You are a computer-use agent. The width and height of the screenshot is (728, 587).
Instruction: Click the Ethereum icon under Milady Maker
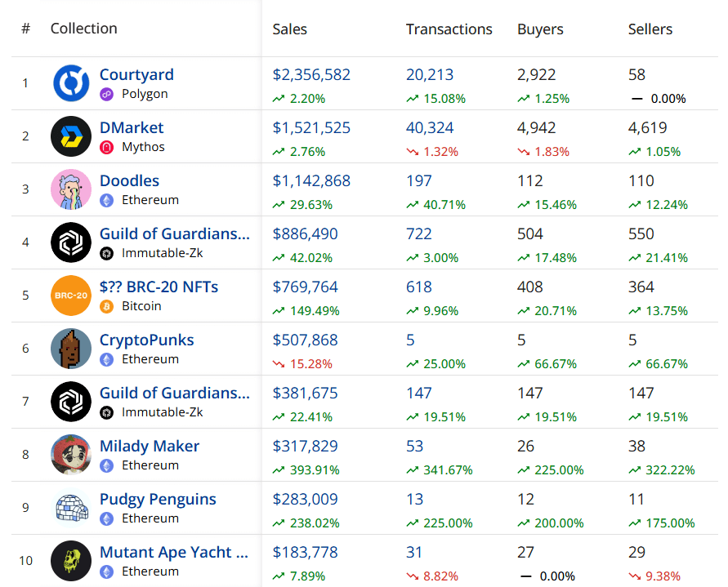(x=107, y=466)
